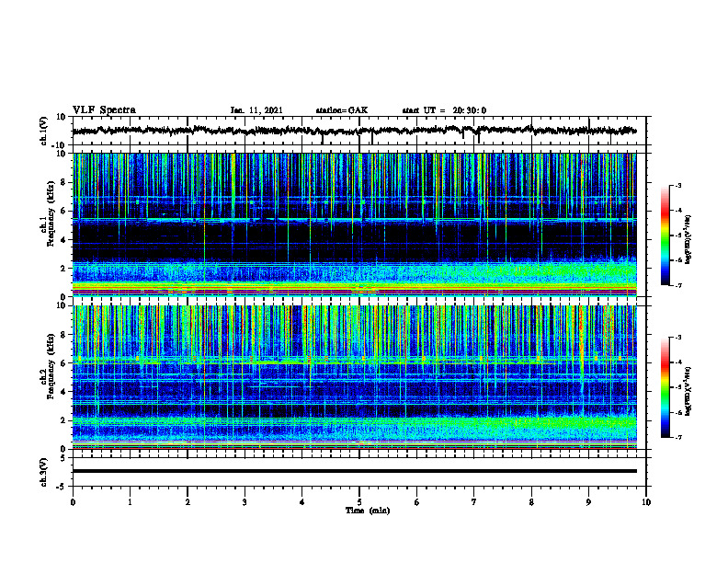
Task: Click time axis tick label '7'
Action: [x=474, y=502]
